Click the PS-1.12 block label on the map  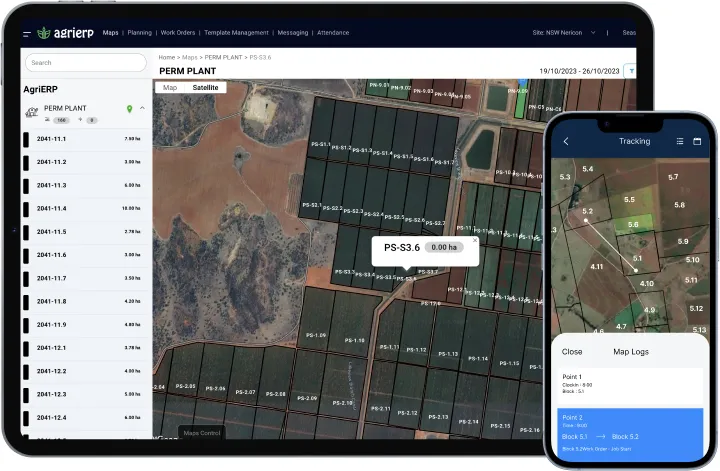coord(416,350)
